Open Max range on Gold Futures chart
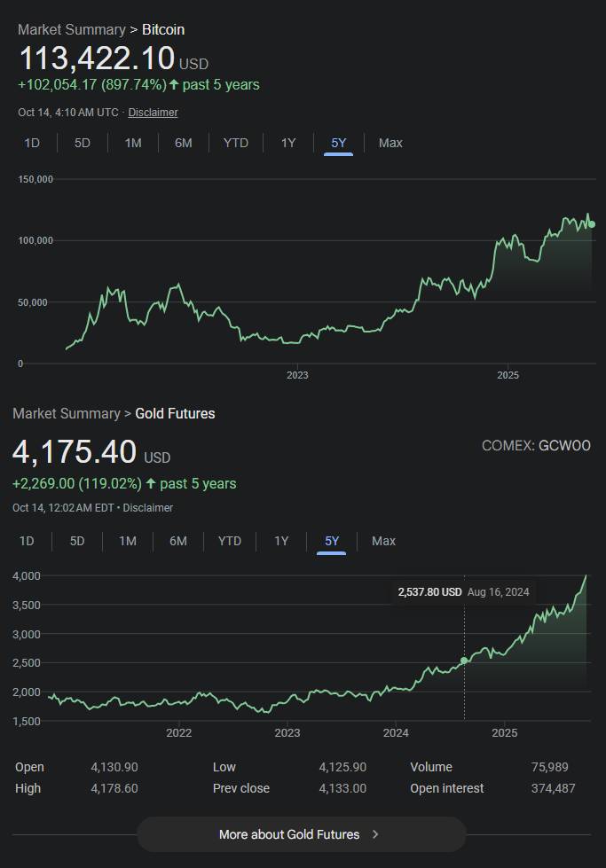 coord(384,541)
